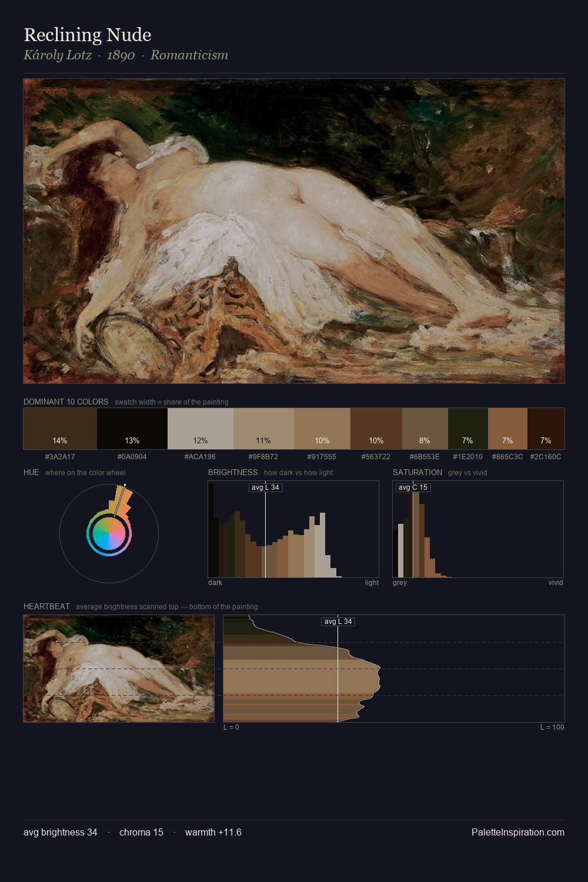Image resolution: width=588 pixels, height=882 pixels.
Task: Click the 'BRIGHTNESS' section heading
Action: coord(233,472)
